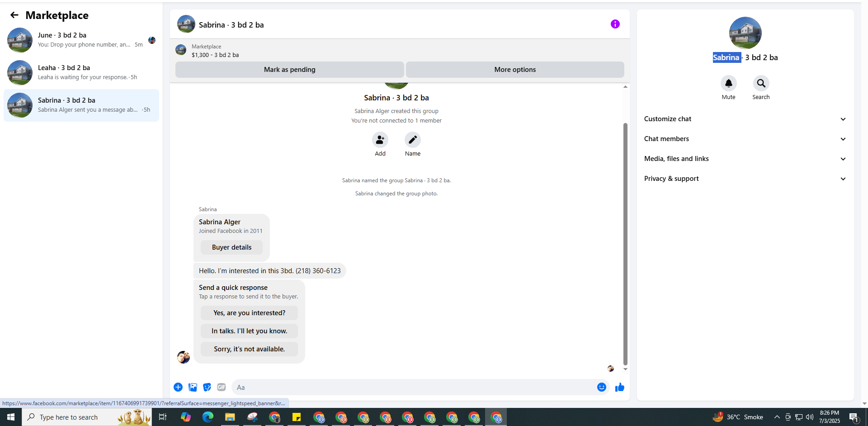Click chat scrollbar thumb
This screenshot has height=426, width=868.
(x=625, y=244)
